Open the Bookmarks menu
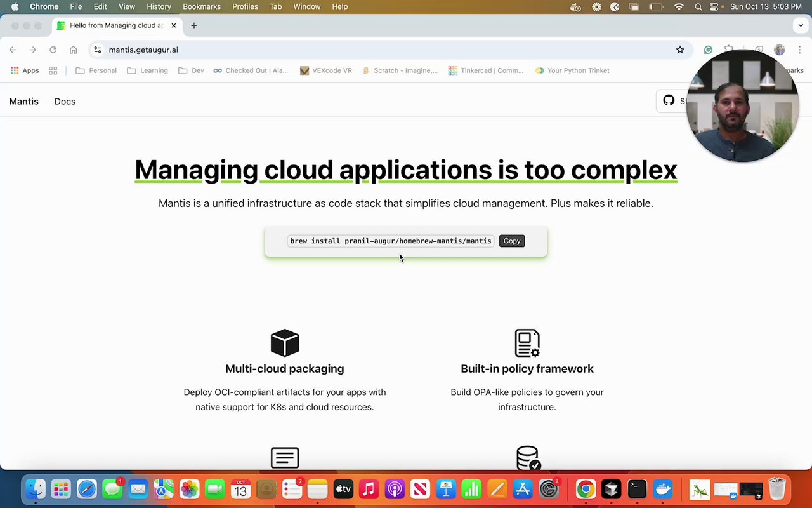 (202, 6)
